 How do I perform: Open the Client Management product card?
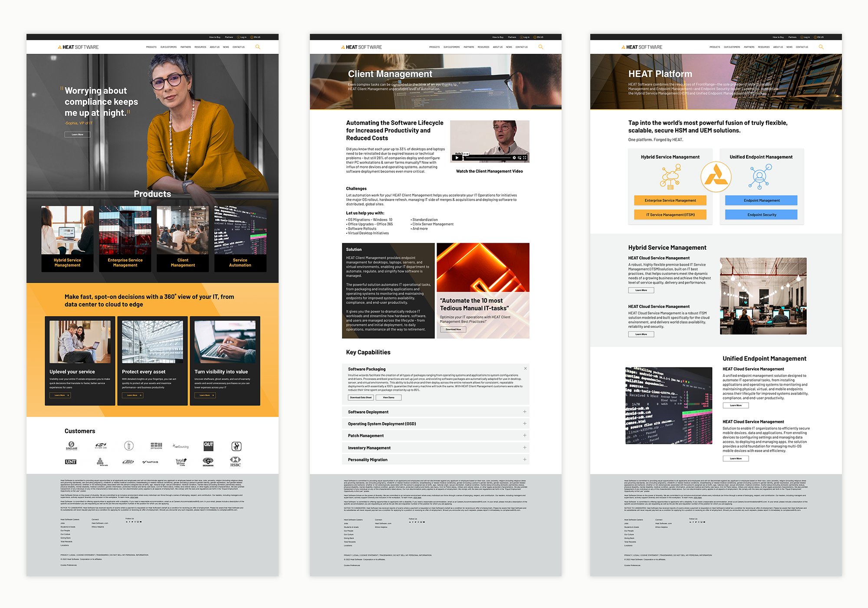click(183, 239)
